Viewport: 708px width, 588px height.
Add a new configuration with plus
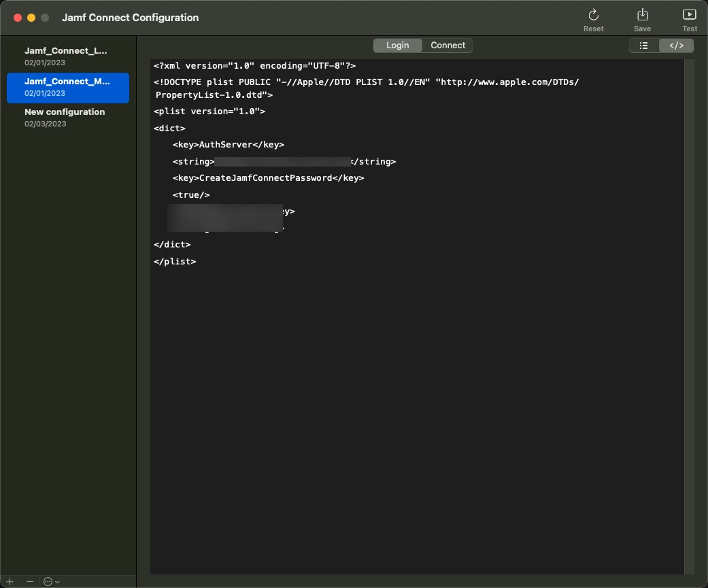10,581
